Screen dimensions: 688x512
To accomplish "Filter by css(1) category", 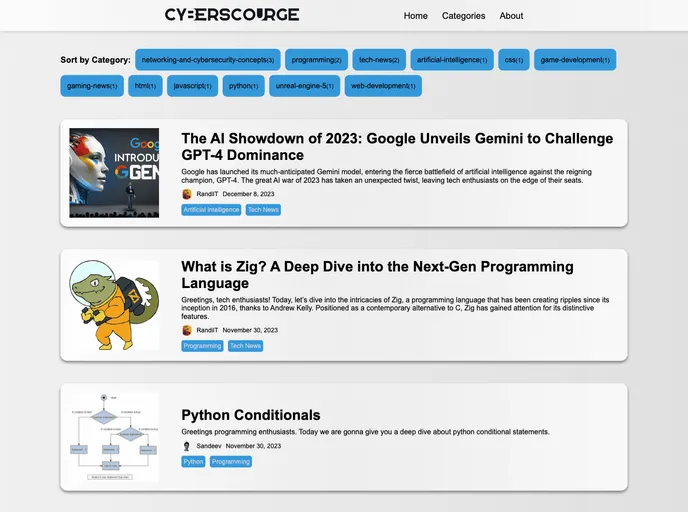I will coord(514,60).
